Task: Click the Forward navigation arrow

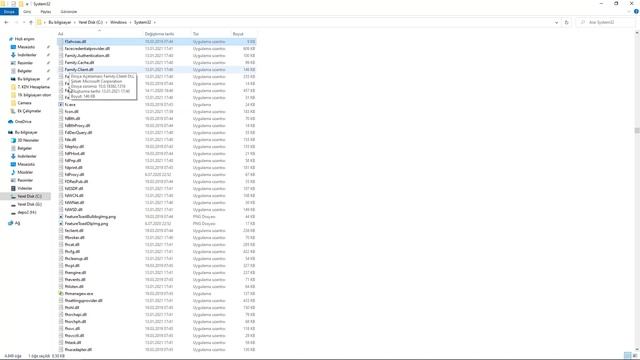Action: pos(16,22)
